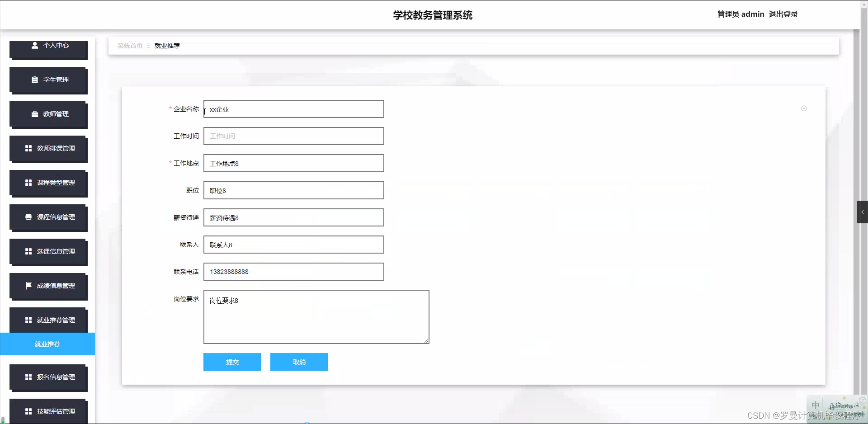868x424 pixels.
Task: Click the briefcase icon beside 教师管理
Action: [35, 114]
